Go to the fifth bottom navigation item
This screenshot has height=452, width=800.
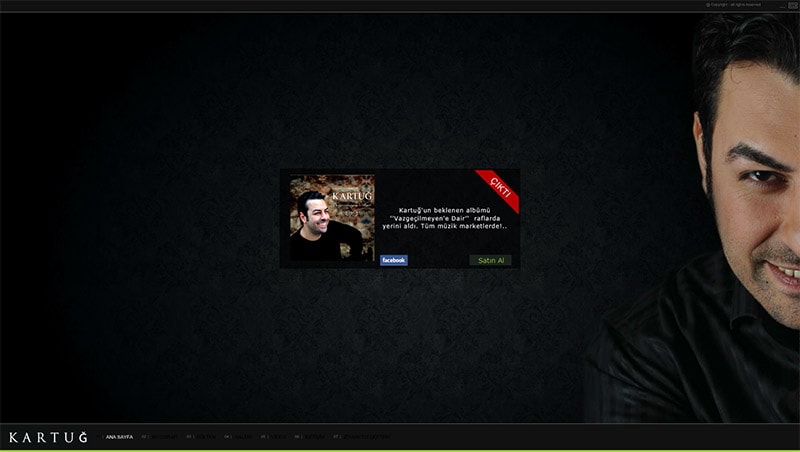tap(276, 437)
